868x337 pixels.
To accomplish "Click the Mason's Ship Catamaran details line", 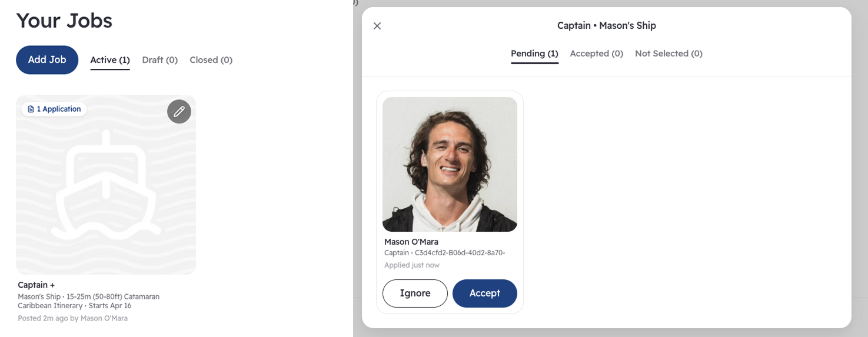I will [88, 297].
